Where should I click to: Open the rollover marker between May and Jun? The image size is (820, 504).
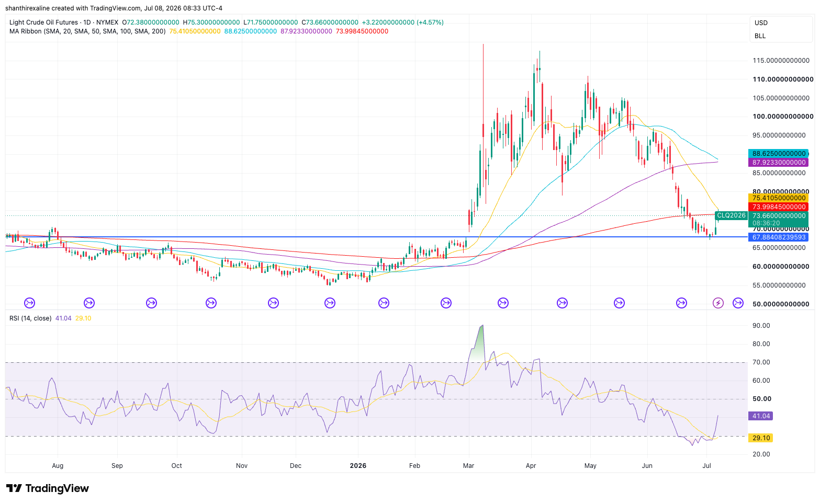(619, 303)
